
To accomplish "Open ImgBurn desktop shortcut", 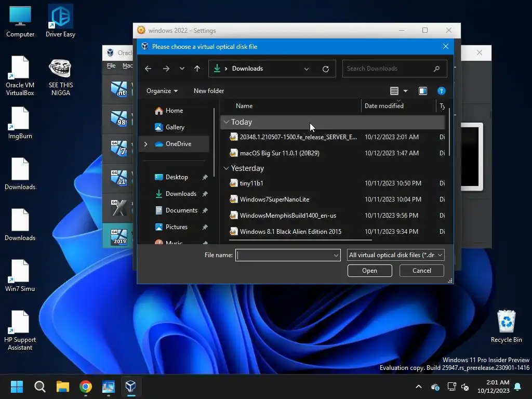I will point(20,123).
